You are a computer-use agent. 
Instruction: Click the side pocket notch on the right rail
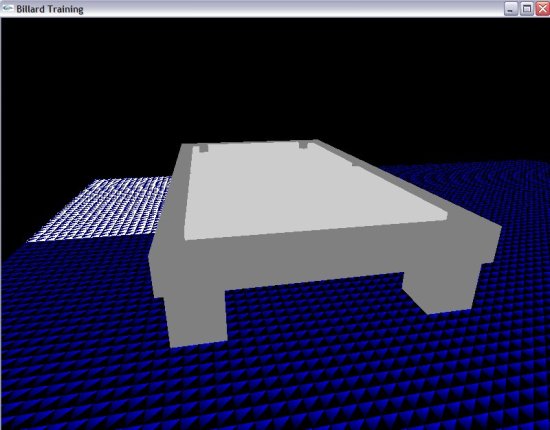(355, 163)
